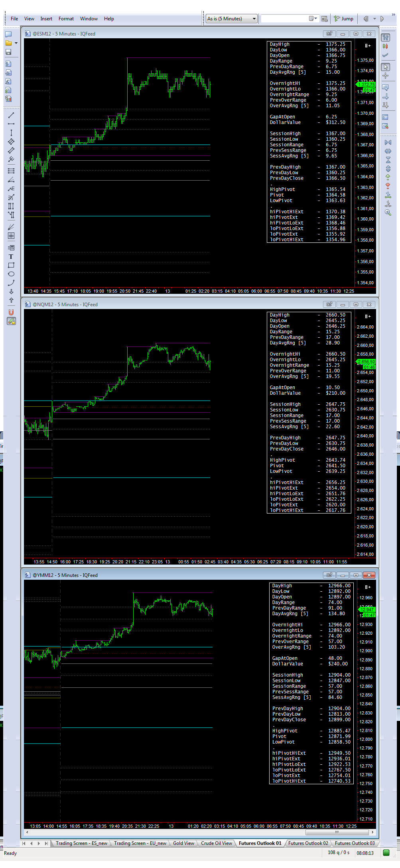Click the horizontal scrollbar thumb at bottom
Image resolution: width=400 pixels, height=868 pixels.
[337, 832]
